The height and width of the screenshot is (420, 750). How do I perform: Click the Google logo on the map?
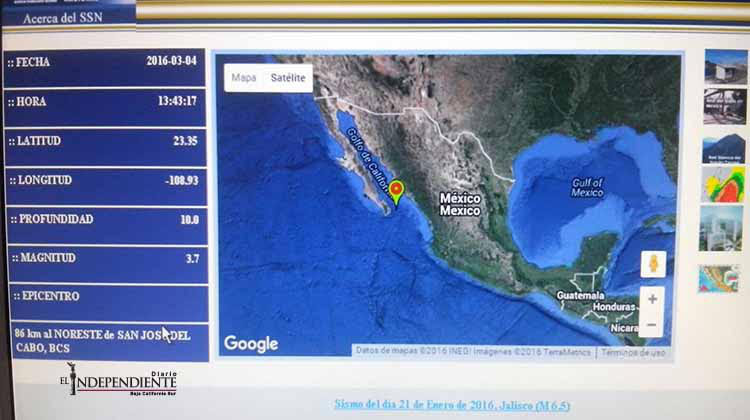(251, 343)
